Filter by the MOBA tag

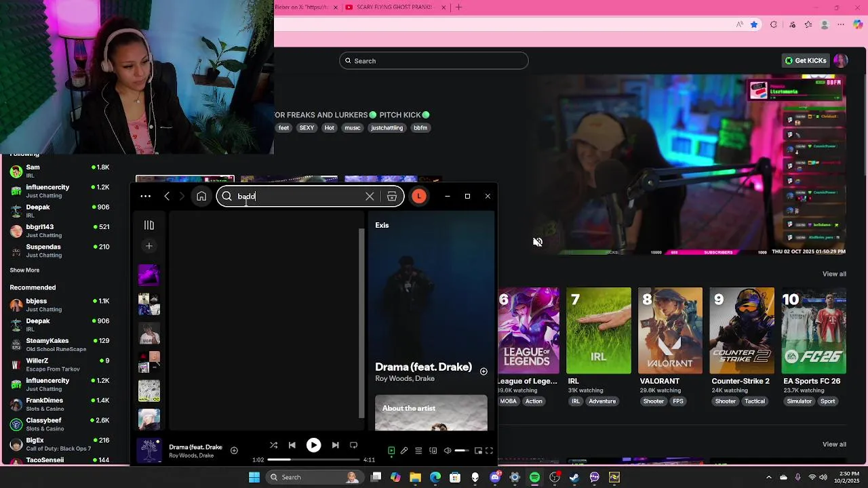click(509, 401)
